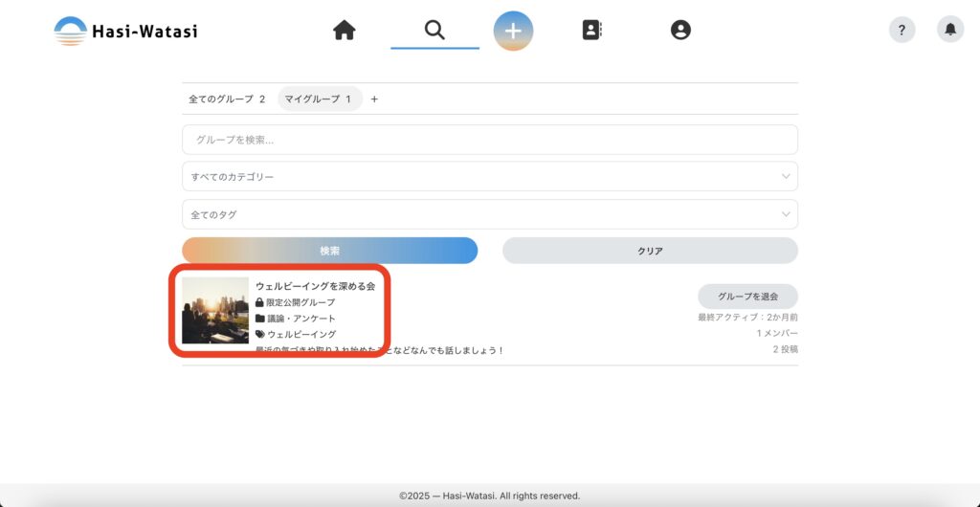Viewport: 980px width, 507px height.
Task: Open the user profile icon
Action: click(x=680, y=31)
